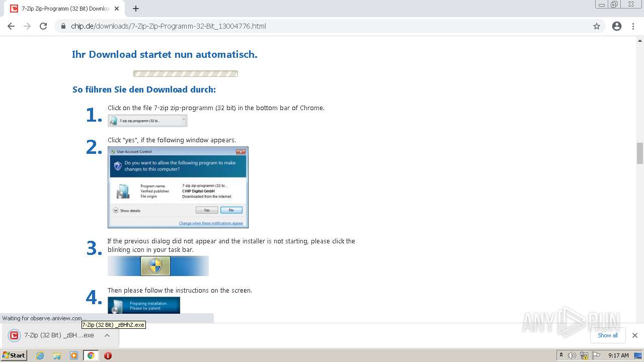Click the page vertical scrollbar thumb
Screen dimensions: 644x362
[x=639, y=153]
